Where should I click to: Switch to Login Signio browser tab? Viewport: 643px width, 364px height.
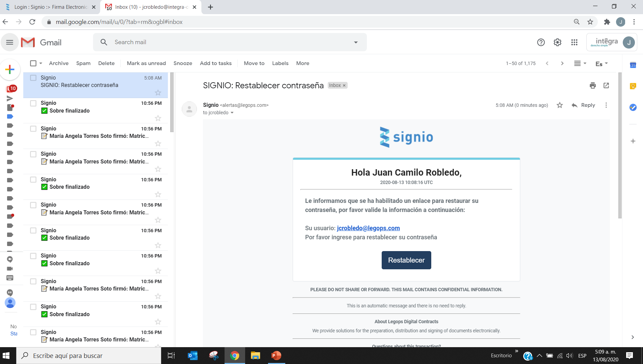[x=51, y=7]
